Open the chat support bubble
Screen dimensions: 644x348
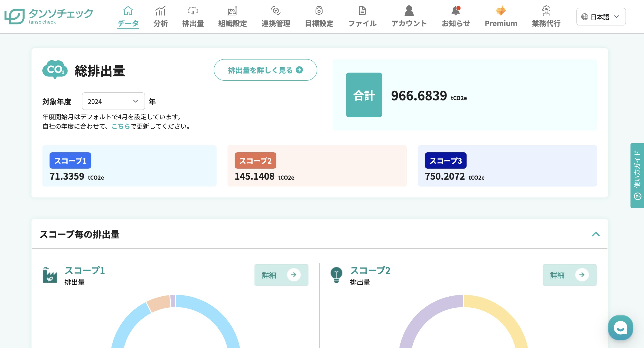pyautogui.click(x=620, y=327)
